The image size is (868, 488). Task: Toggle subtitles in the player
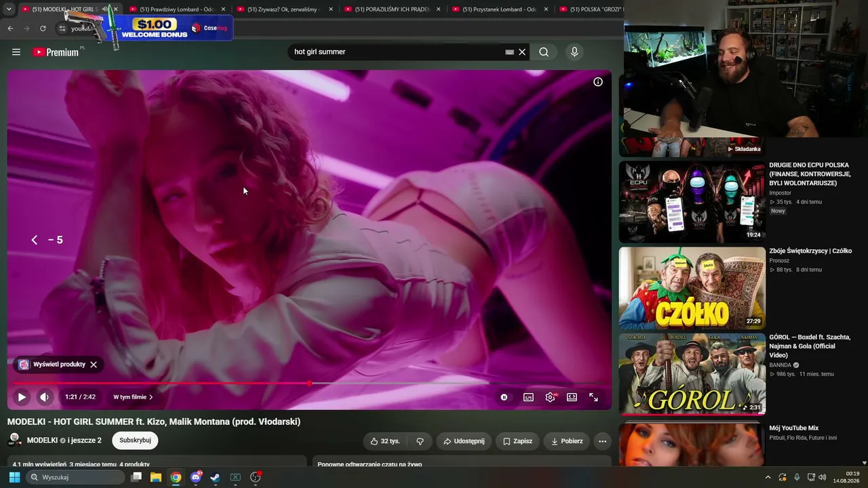528,397
